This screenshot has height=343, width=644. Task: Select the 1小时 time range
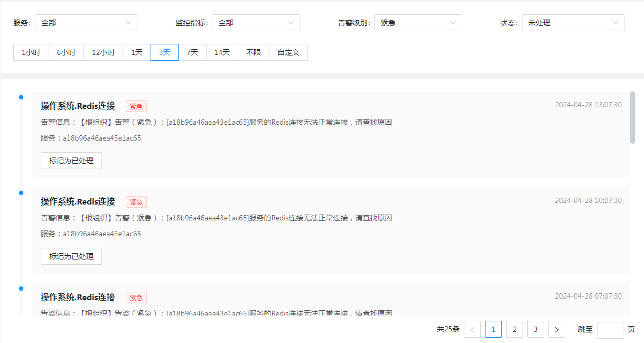[x=31, y=52]
